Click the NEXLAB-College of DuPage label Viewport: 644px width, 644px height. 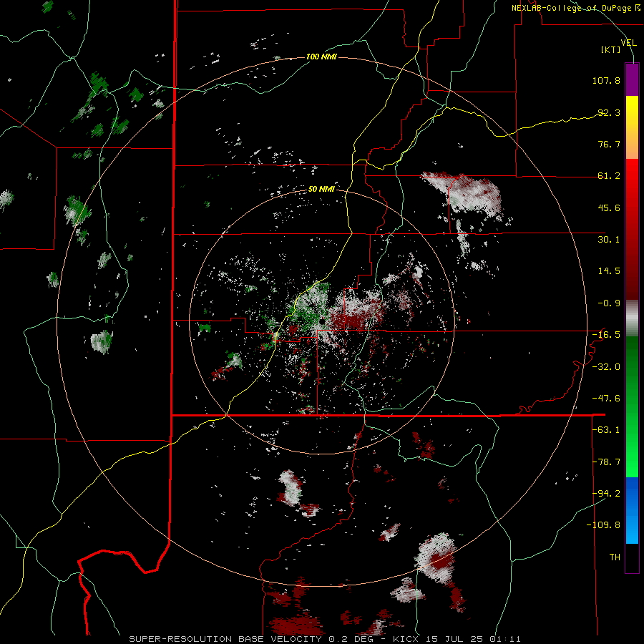(575, 8)
